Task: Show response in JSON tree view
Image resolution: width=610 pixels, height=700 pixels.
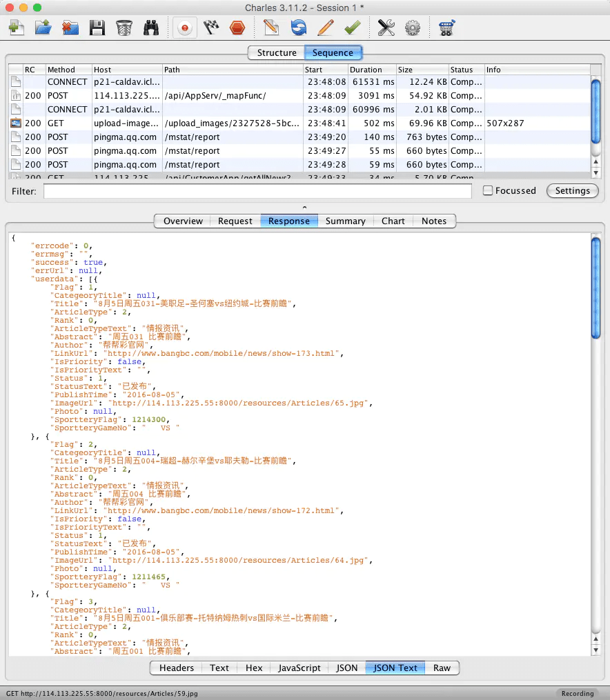Action: [346, 668]
